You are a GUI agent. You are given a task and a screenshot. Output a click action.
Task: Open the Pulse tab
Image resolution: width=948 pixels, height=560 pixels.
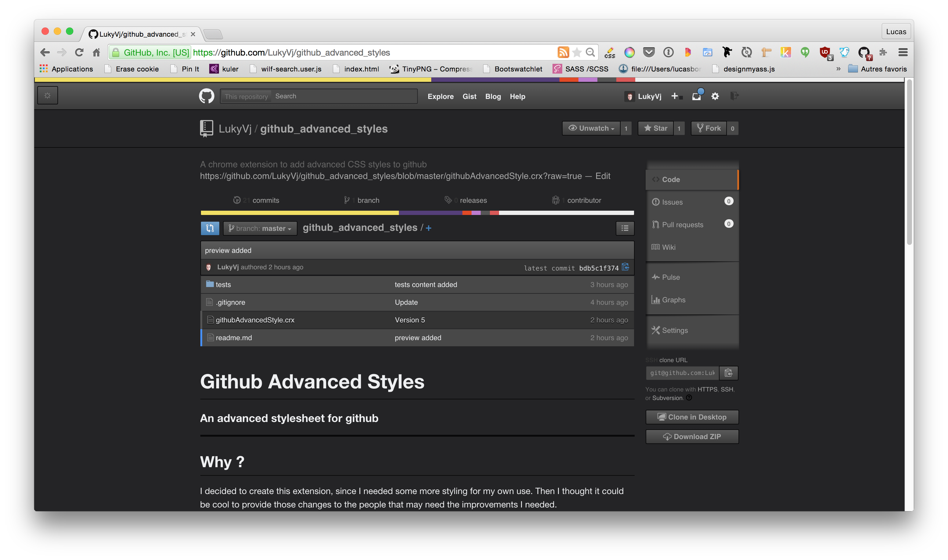coord(692,277)
